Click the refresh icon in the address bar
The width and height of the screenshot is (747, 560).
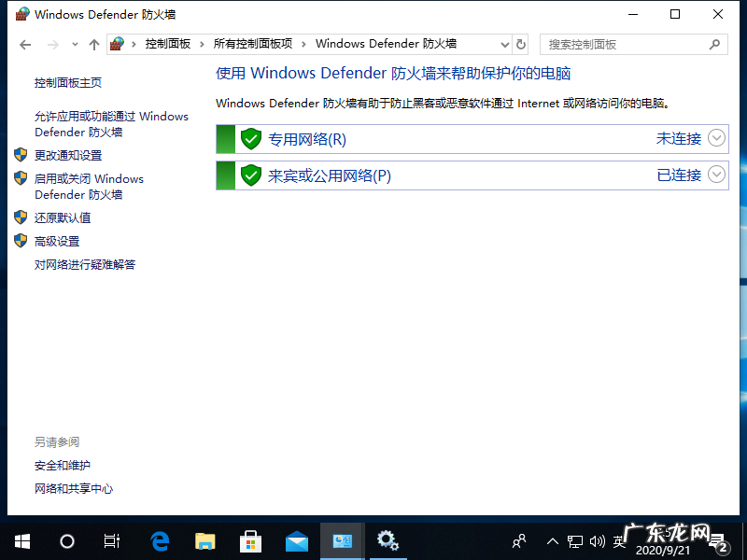point(520,44)
